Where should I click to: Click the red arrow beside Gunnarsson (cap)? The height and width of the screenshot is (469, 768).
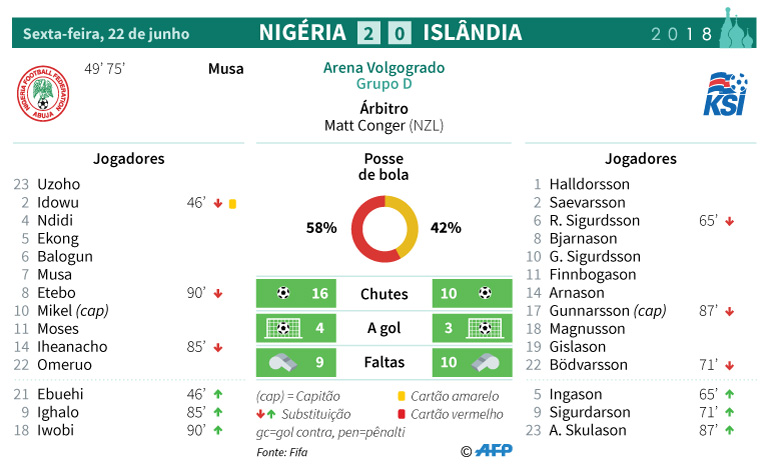click(x=729, y=311)
